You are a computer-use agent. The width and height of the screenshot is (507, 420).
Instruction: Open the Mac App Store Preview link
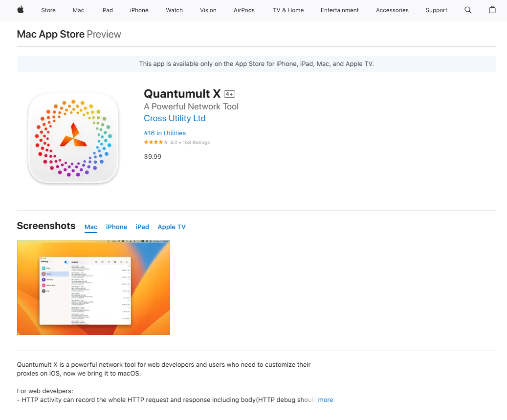pyautogui.click(x=50, y=34)
